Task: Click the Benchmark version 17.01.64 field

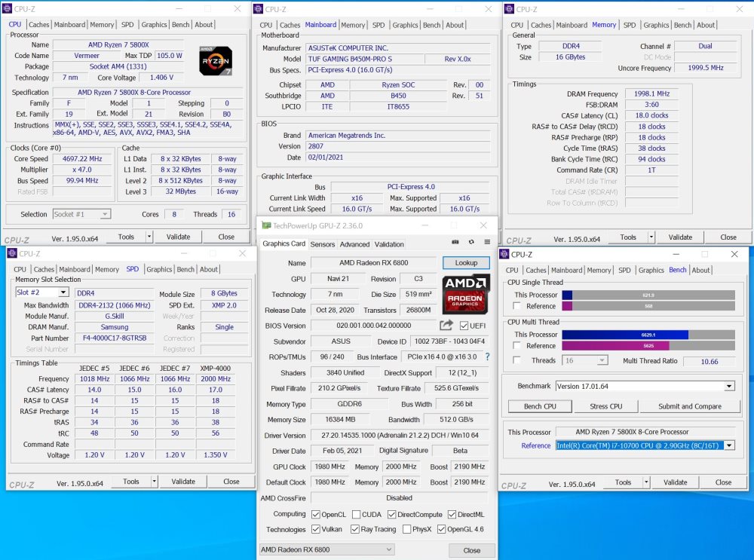Action: point(645,386)
